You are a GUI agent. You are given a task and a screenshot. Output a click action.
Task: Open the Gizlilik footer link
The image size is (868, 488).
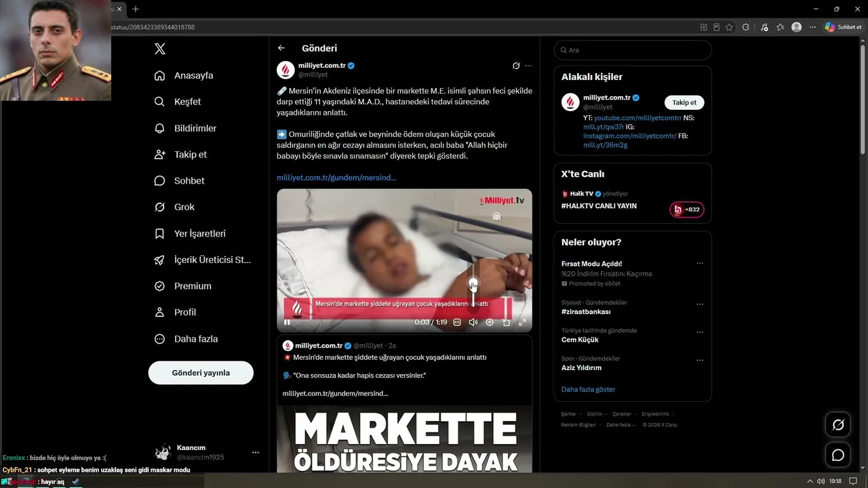(x=594, y=414)
